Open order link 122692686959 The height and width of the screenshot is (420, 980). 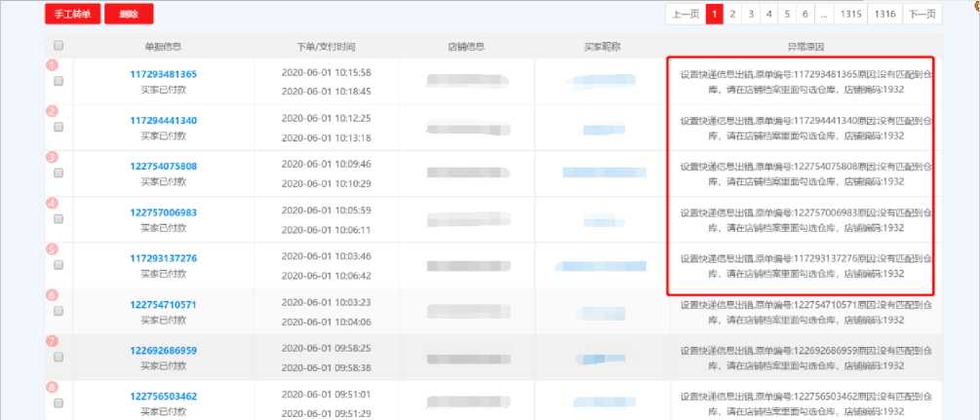163,351
